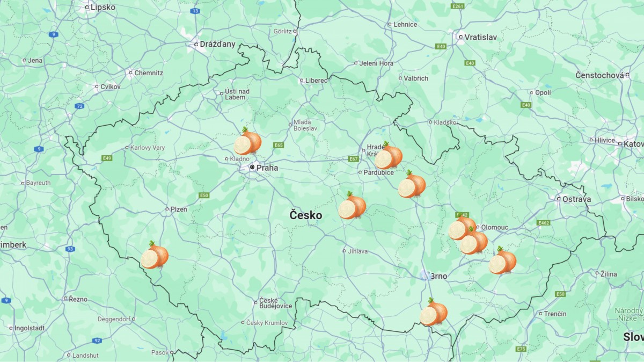This screenshot has width=644, height=362.
Task: Select the onion marker near Hradec Králové
Action: pos(389,156)
